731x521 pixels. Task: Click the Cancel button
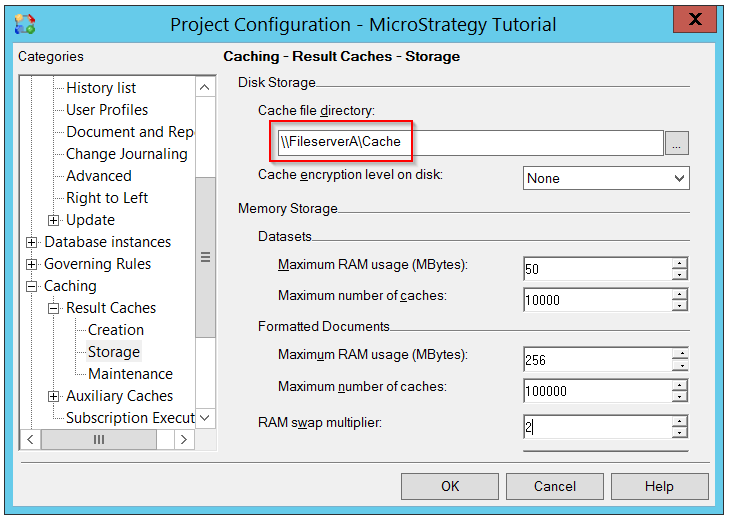pyautogui.click(x=554, y=486)
